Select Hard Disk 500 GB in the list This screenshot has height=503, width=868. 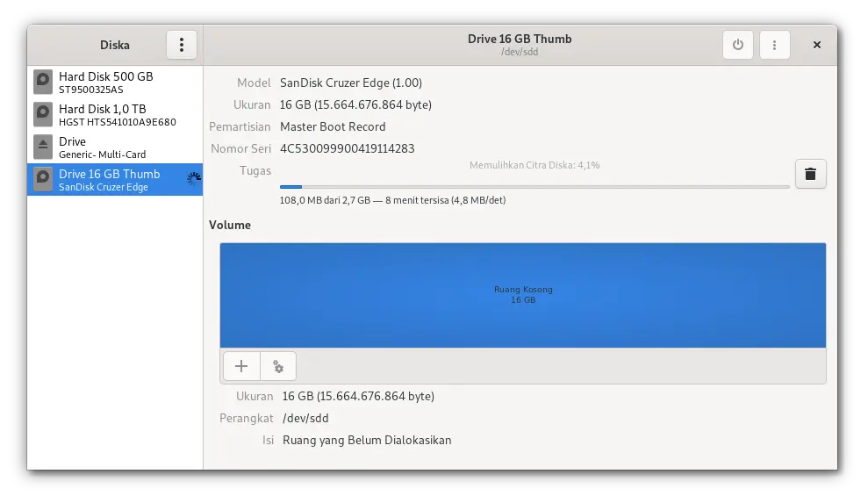(115, 82)
